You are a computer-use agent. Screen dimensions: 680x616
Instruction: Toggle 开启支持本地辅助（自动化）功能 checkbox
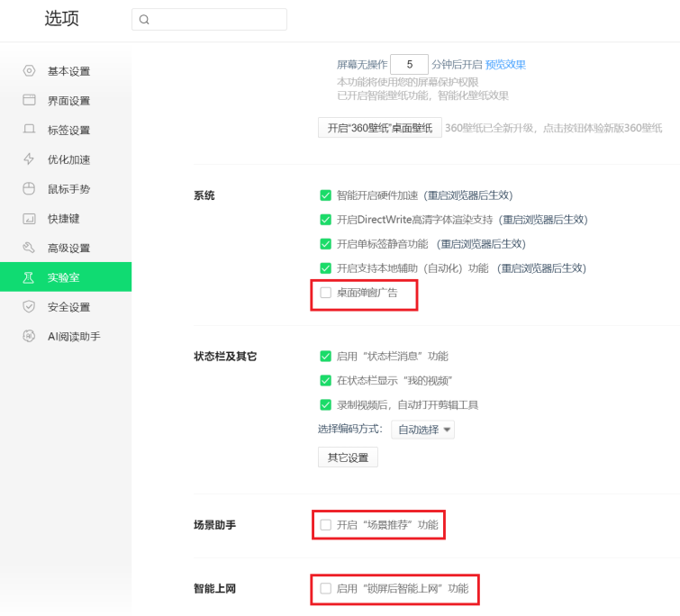[x=326, y=268]
